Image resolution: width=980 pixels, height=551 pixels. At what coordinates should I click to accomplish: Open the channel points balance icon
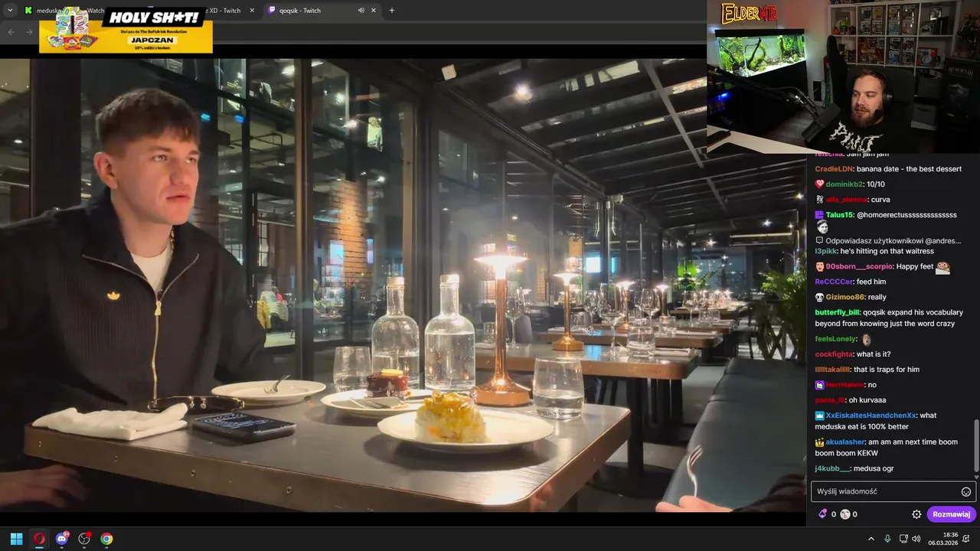(845, 514)
